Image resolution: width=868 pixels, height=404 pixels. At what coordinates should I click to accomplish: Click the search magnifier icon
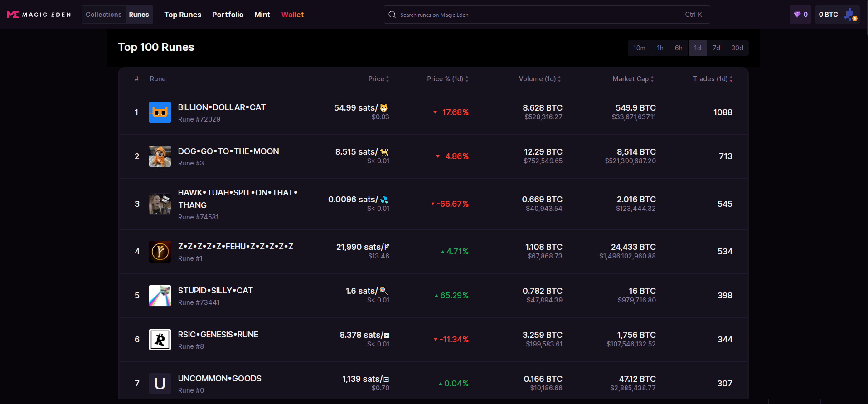coord(392,15)
